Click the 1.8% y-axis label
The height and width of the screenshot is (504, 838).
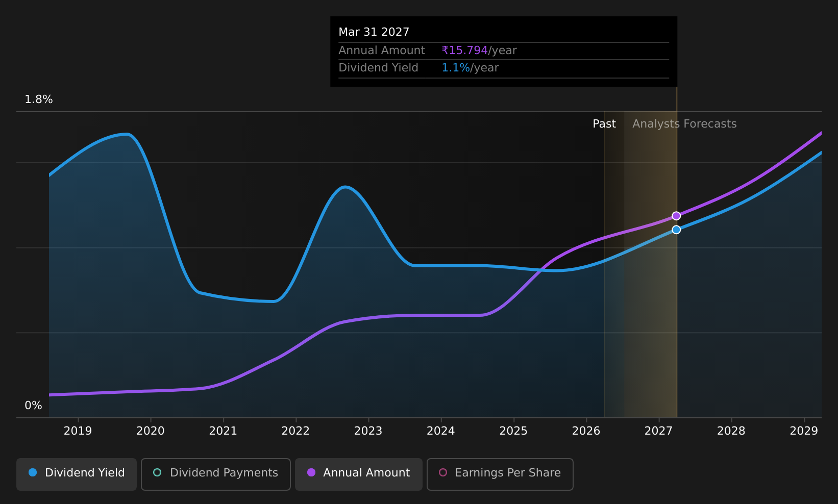click(x=39, y=99)
